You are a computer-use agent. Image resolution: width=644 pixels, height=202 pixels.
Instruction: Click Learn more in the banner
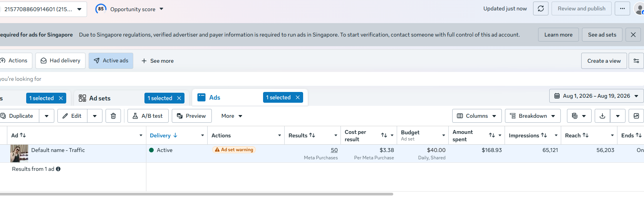[x=558, y=35]
